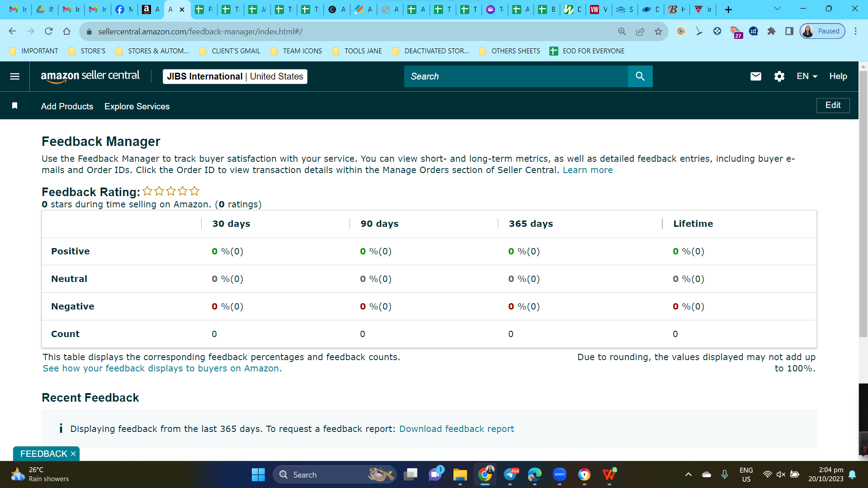
Task: Open File Explorer from taskbar
Action: (x=460, y=474)
